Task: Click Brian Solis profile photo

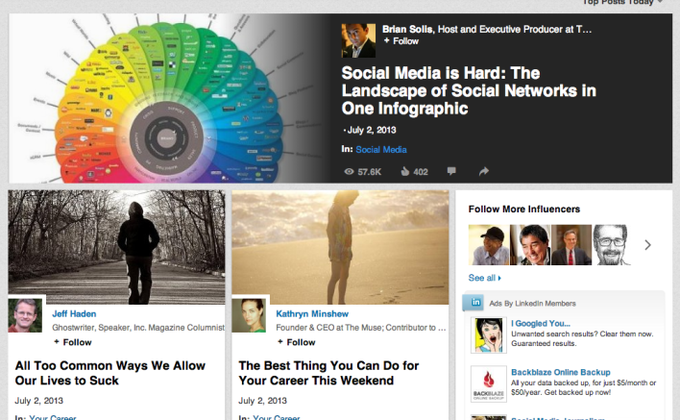Action: pos(358,41)
